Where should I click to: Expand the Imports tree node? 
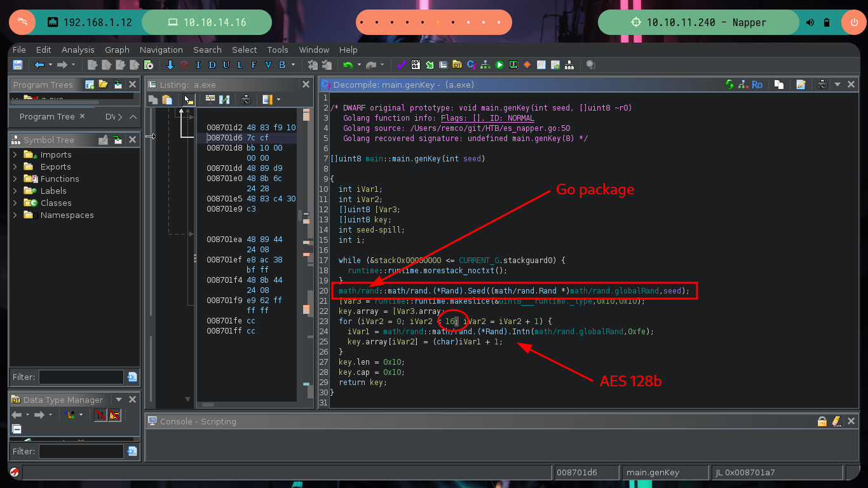pyautogui.click(x=15, y=154)
